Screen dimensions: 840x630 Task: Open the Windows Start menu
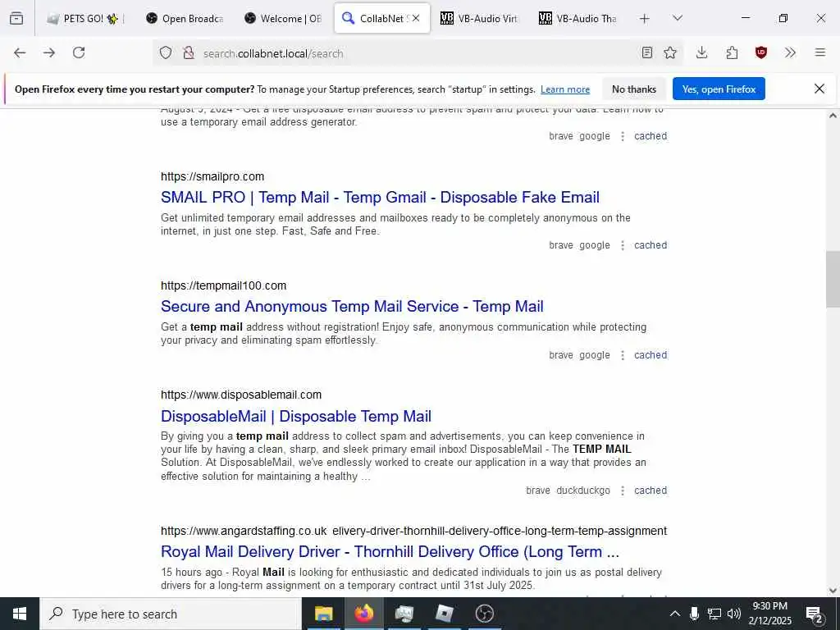[20, 614]
